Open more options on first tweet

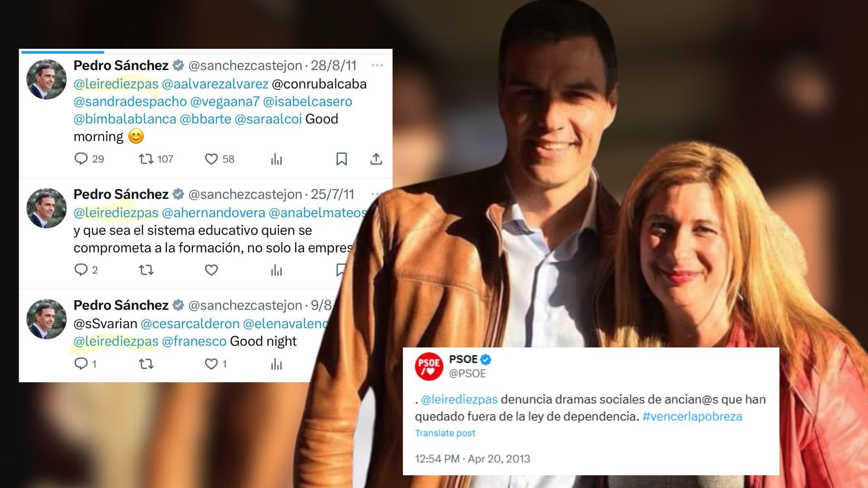pyautogui.click(x=377, y=66)
